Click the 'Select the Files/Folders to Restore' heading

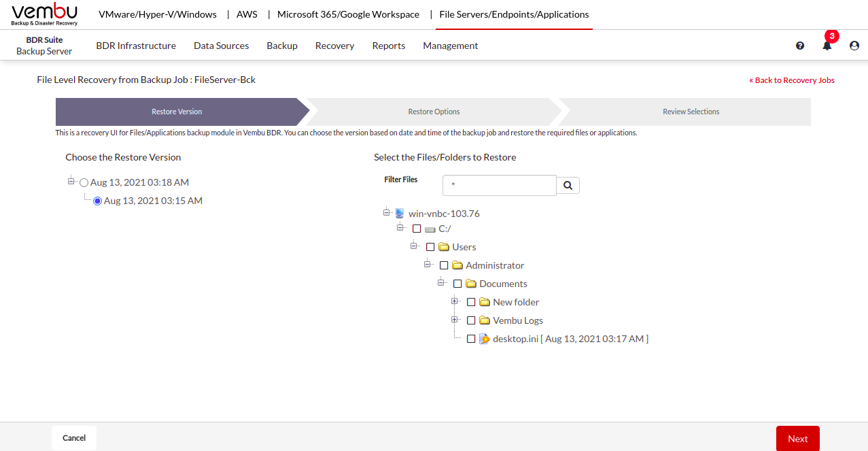(445, 157)
